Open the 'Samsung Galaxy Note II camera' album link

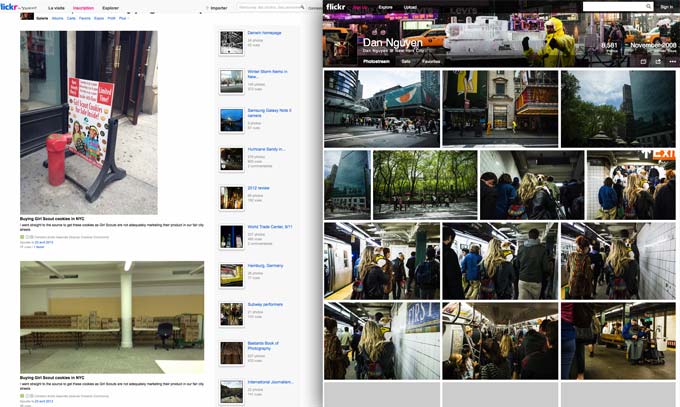tap(269, 113)
